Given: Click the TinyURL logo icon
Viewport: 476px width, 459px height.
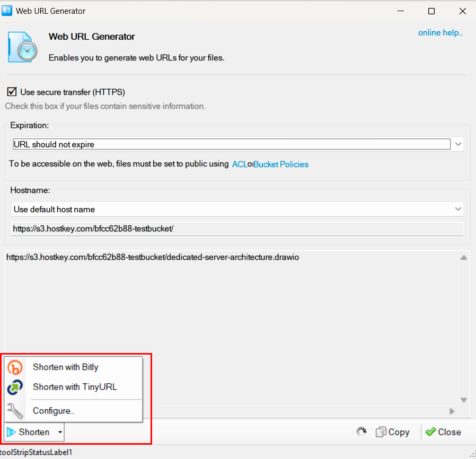Looking at the screenshot, I should tap(15, 387).
